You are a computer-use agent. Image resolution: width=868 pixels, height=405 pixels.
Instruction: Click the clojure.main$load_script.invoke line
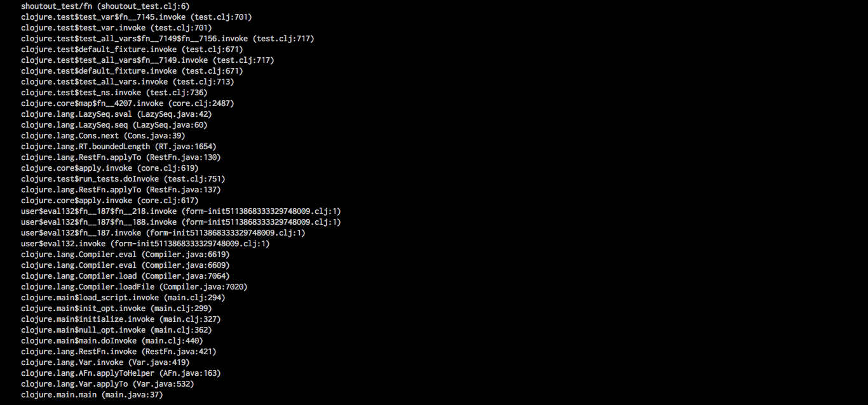click(123, 298)
